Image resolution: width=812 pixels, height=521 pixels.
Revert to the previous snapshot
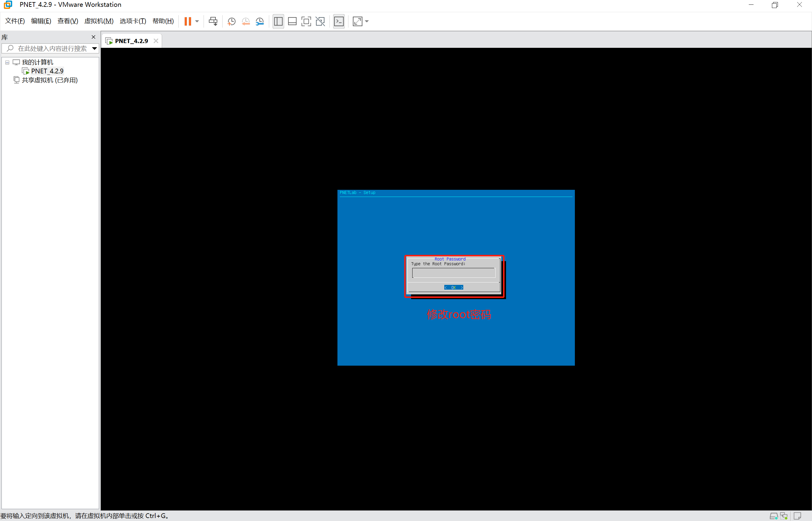(x=246, y=21)
